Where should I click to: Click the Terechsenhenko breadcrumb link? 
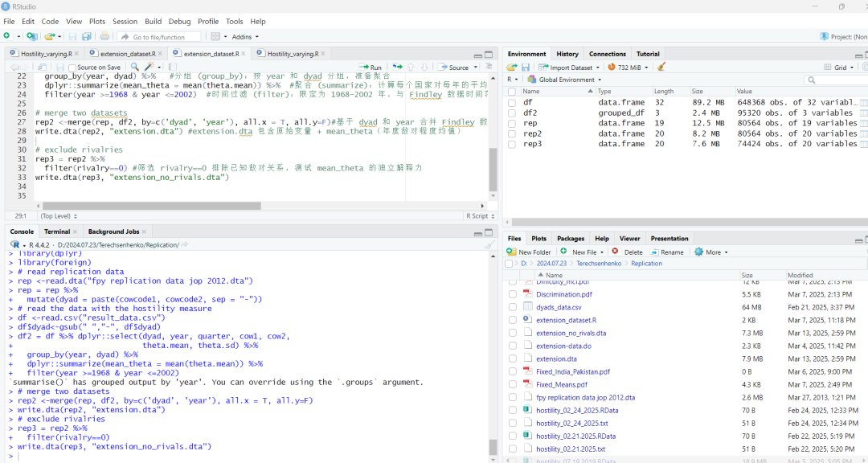pyautogui.click(x=600, y=264)
